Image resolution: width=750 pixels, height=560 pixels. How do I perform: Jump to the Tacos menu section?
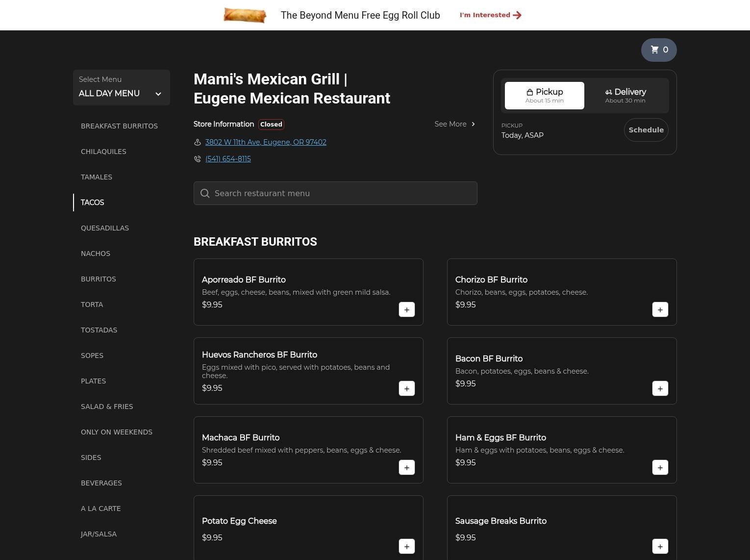92,203
